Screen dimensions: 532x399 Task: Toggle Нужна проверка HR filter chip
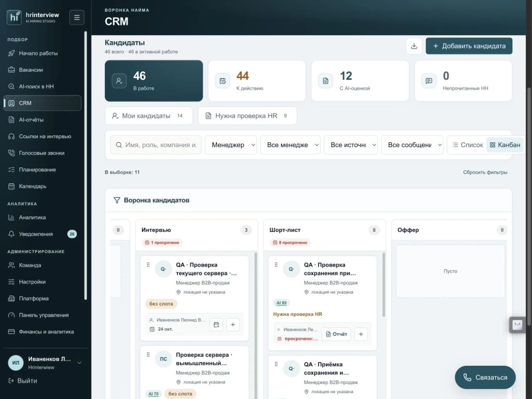(x=247, y=116)
